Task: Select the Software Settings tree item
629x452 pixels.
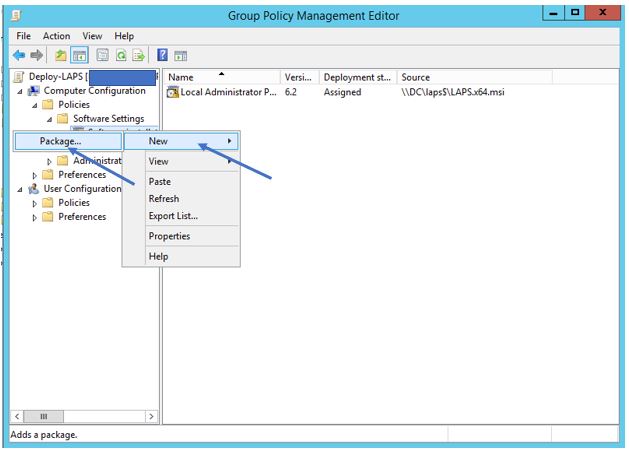Action: tap(108, 119)
